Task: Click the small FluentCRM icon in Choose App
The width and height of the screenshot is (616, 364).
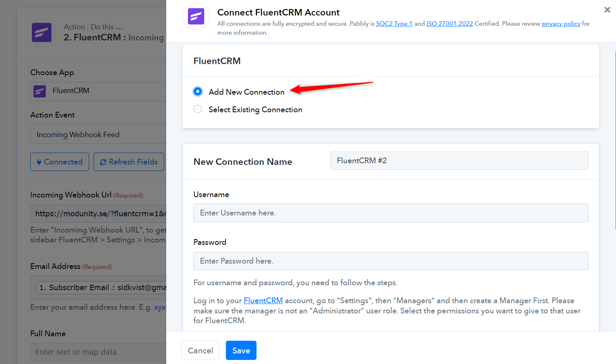Action: pyautogui.click(x=40, y=91)
